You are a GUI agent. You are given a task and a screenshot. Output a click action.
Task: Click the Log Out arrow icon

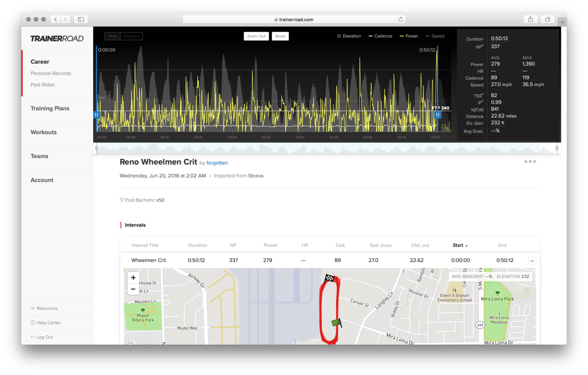[x=33, y=337]
